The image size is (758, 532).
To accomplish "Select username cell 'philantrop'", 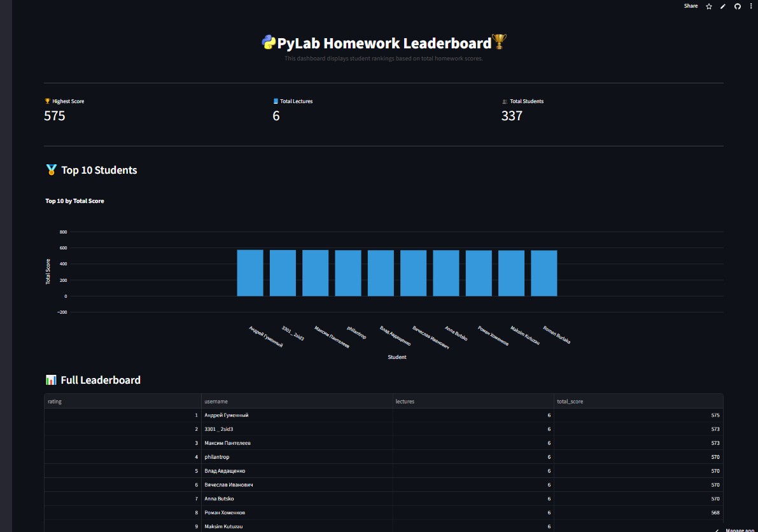I will point(297,457).
